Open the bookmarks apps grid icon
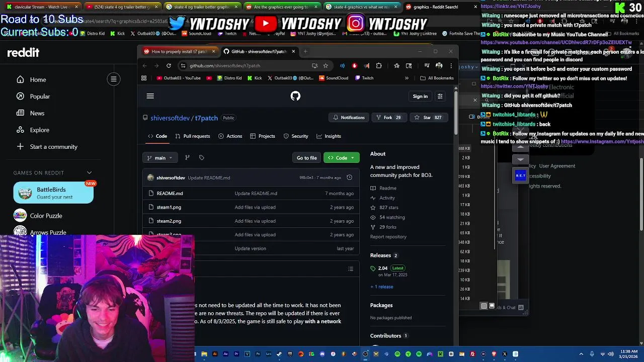 point(144,78)
